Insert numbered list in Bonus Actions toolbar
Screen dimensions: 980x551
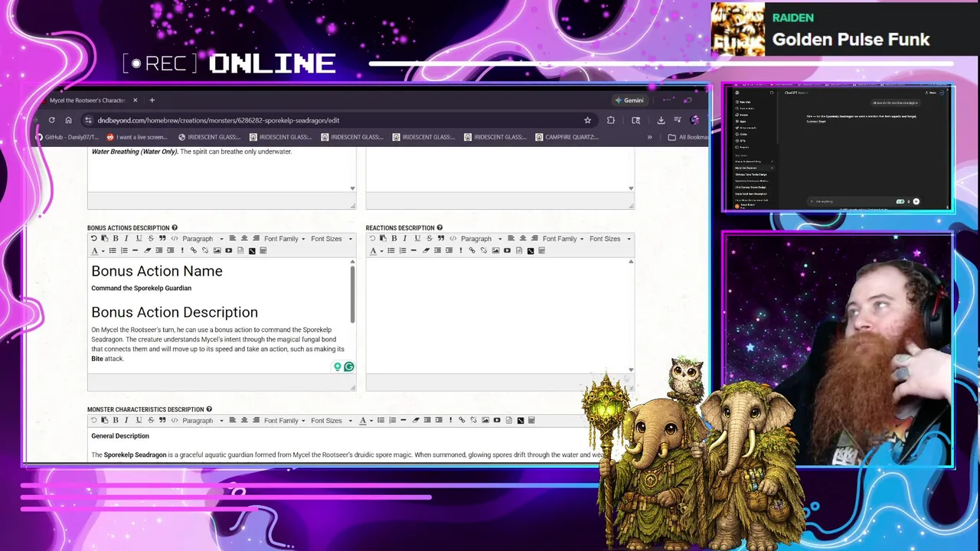click(124, 250)
